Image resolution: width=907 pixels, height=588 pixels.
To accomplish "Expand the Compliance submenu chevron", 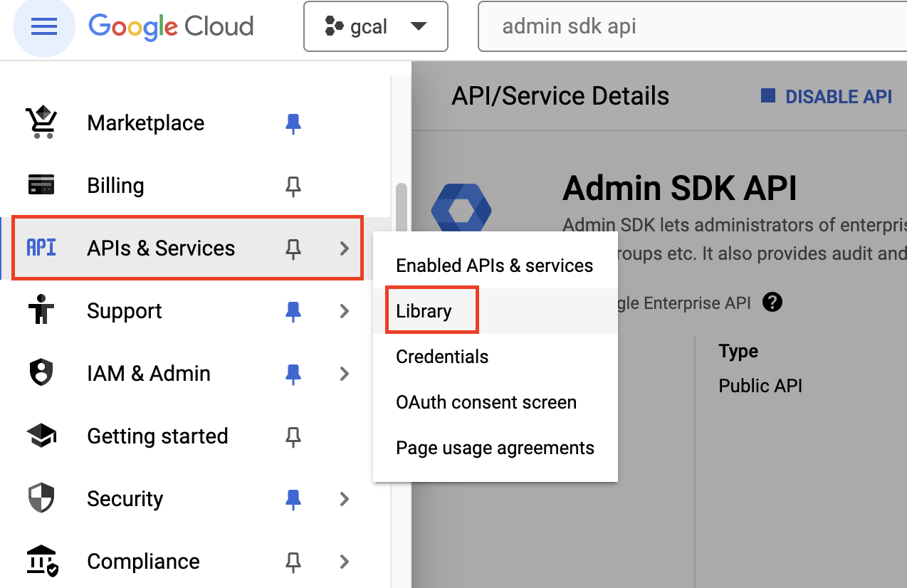I will tap(345, 561).
